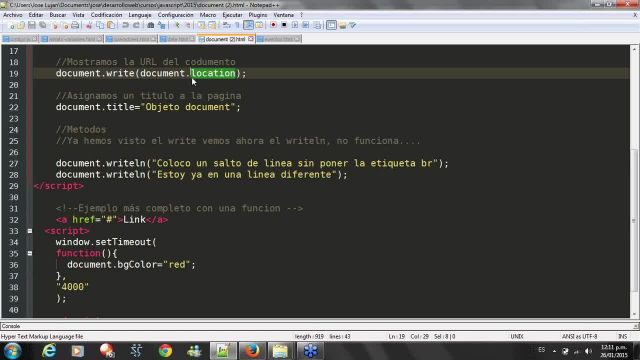Open the Ventana menu
This screenshot has width=640, height=360.
(284, 15)
